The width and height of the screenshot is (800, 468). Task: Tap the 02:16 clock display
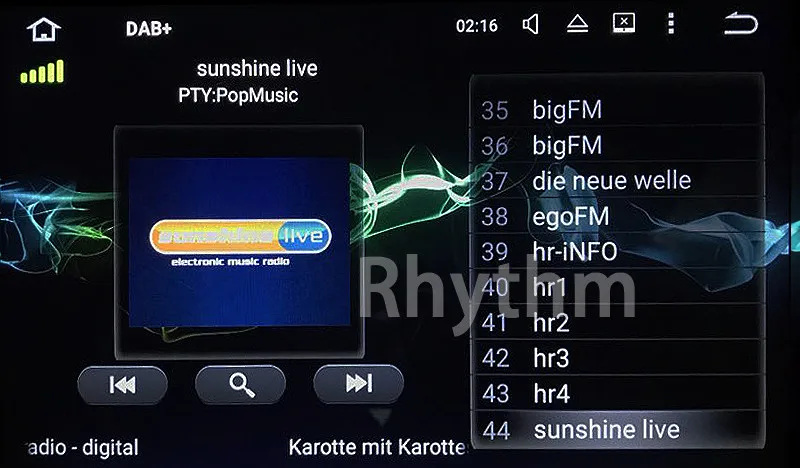pyautogui.click(x=477, y=26)
